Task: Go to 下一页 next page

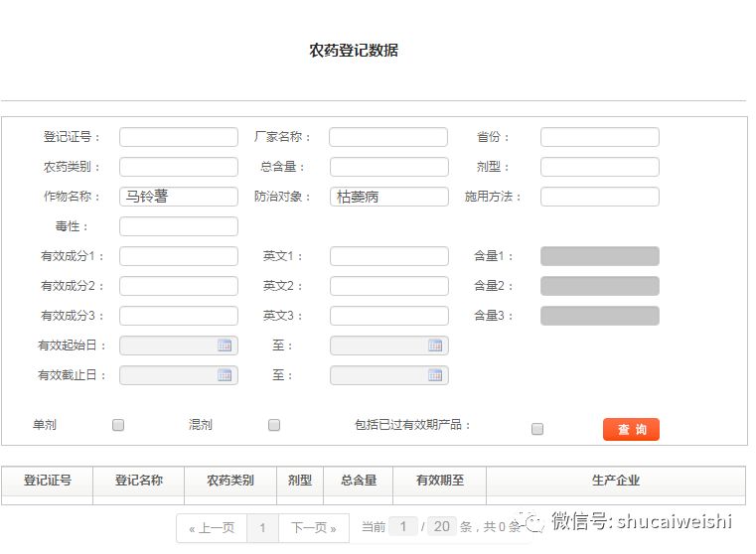Action: (314, 528)
